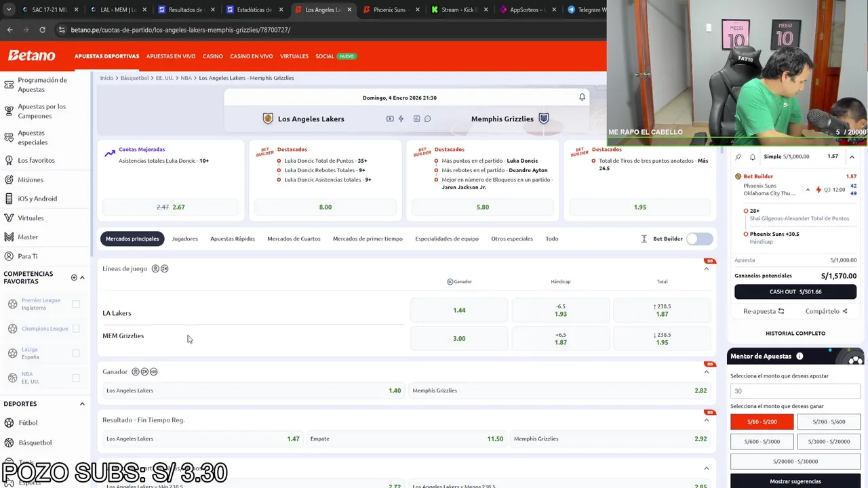Click the Programación de Apuestas sidebar icon
Viewport: 868px width, 488px height.
click(9, 85)
